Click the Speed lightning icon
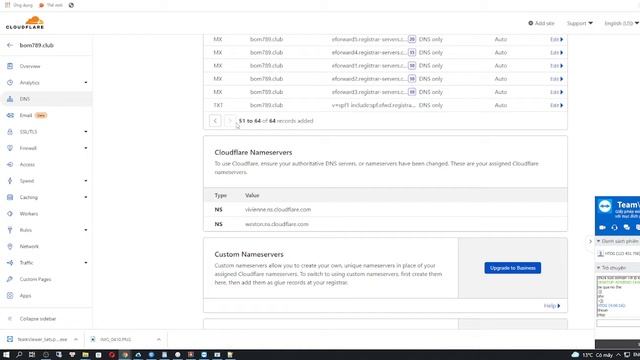This screenshot has height=360, width=640. 10,181
